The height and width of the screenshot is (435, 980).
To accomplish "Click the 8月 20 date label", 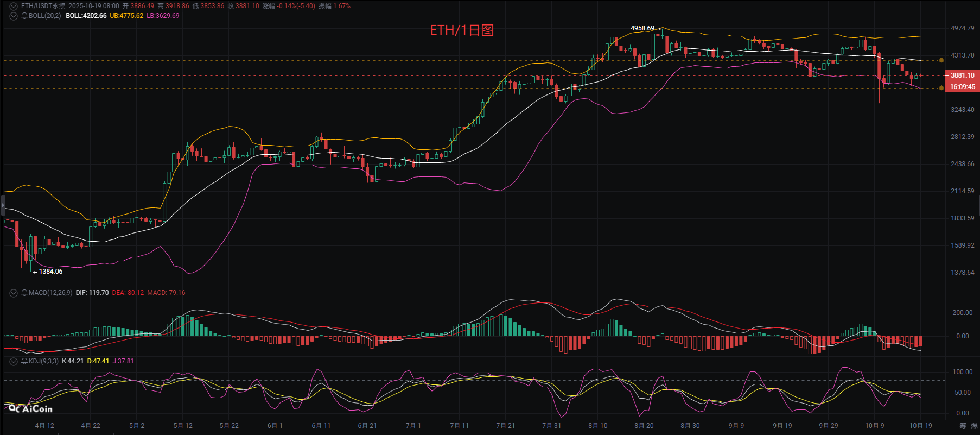I will pos(644,426).
